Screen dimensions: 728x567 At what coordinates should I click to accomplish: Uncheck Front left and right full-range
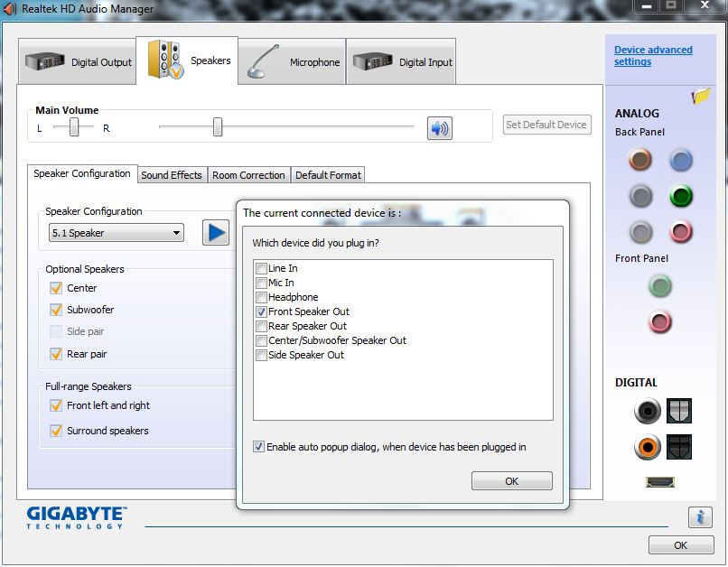tap(56, 405)
